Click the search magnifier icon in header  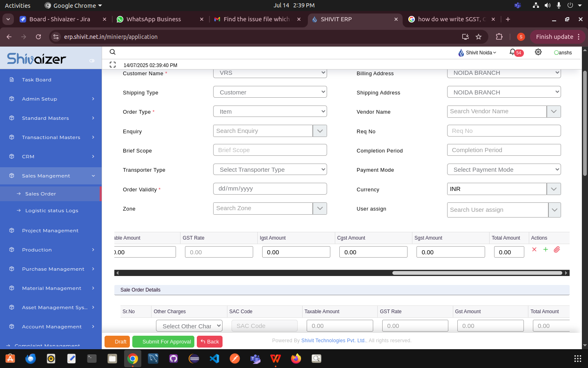[113, 52]
